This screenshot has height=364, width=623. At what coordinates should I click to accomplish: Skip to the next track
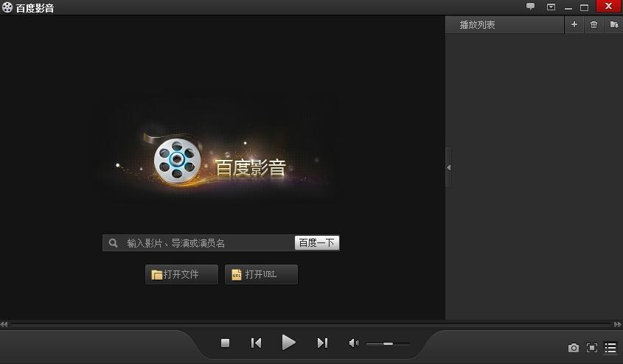[322, 343]
